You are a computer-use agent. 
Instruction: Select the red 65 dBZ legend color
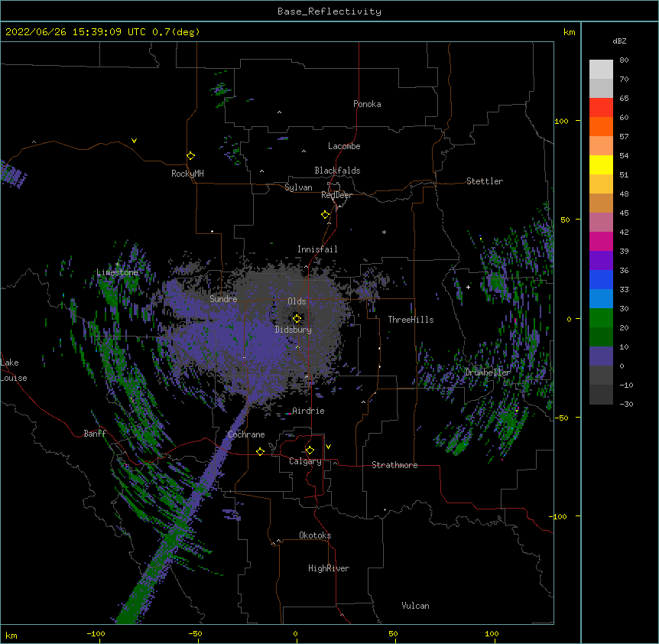(601, 108)
